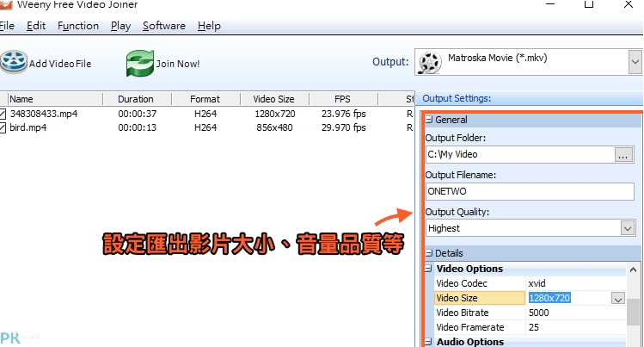Sort by the Duration column header
This screenshot has width=644, height=347.
[x=137, y=99]
